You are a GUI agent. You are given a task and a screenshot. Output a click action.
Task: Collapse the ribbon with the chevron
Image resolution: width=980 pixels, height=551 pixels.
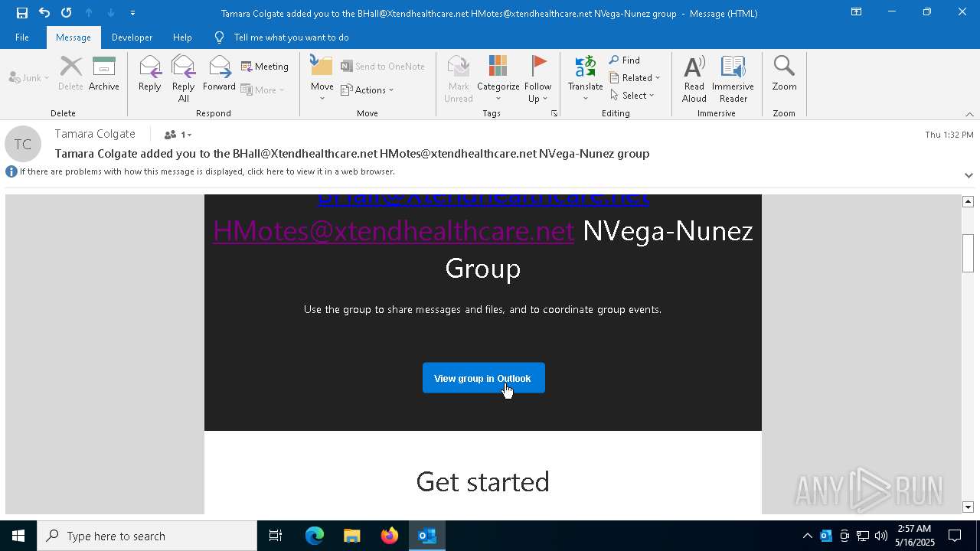(x=969, y=114)
